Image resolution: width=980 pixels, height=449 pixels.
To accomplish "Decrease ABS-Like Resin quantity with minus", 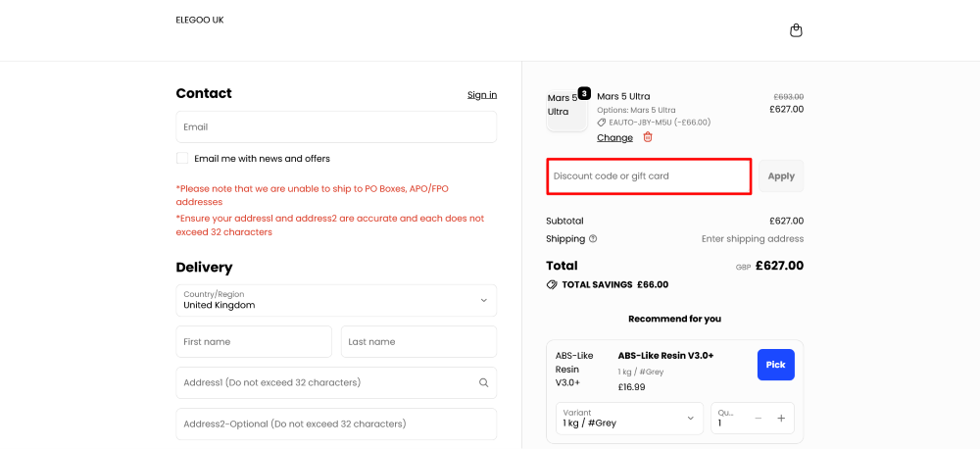I will click(x=759, y=419).
